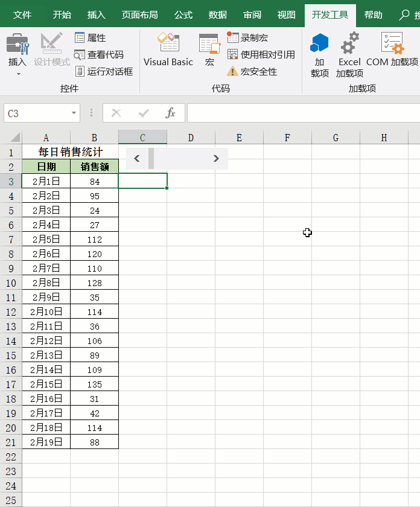Click View Code (查看代码)
420x507 pixels.
(x=99, y=55)
